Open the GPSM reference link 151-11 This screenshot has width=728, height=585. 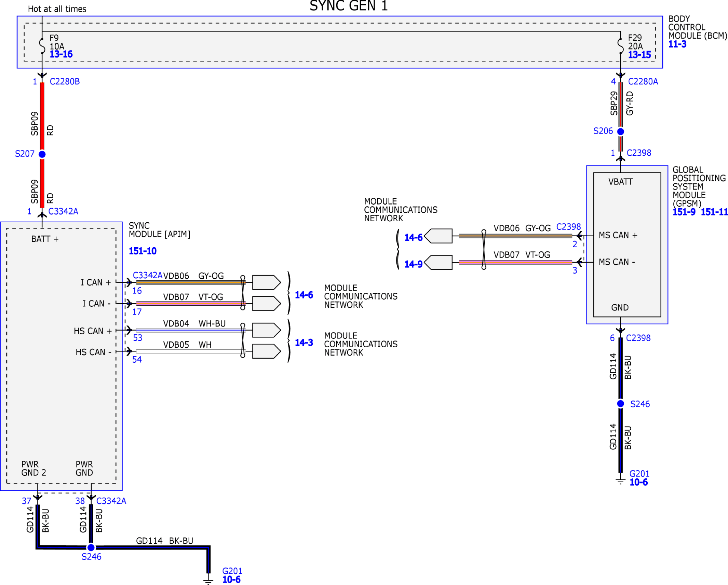[x=714, y=212]
